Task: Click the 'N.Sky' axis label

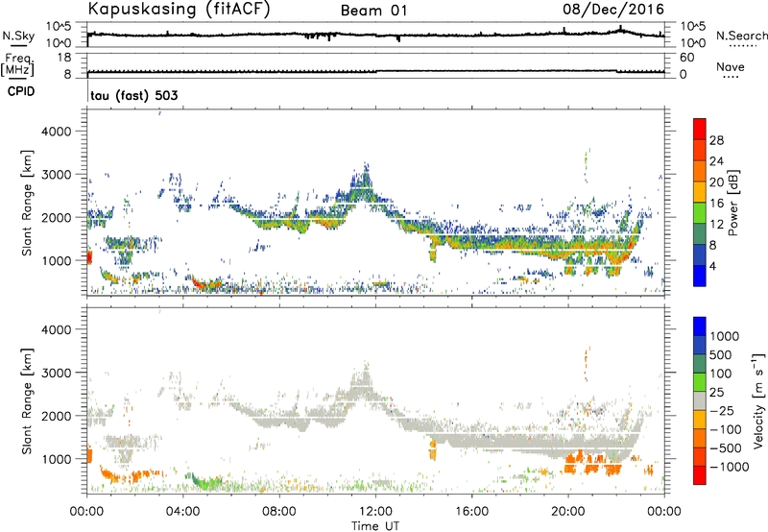Action: (18, 36)
